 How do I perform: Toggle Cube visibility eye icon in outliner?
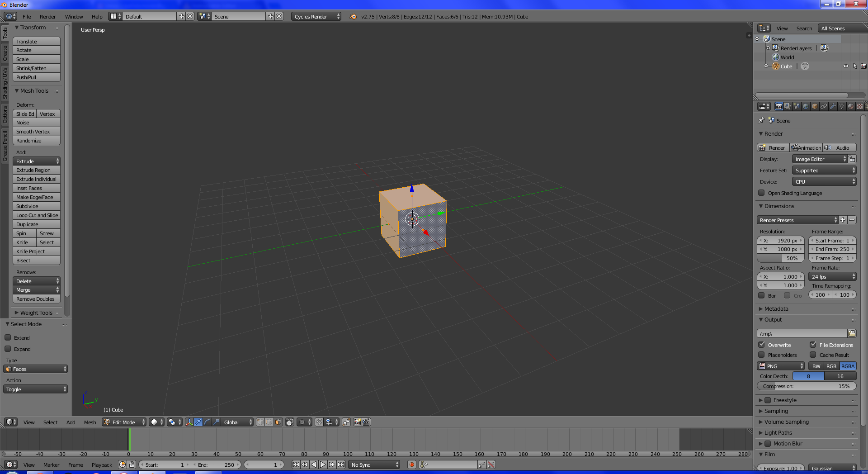(x=845, y=66)
